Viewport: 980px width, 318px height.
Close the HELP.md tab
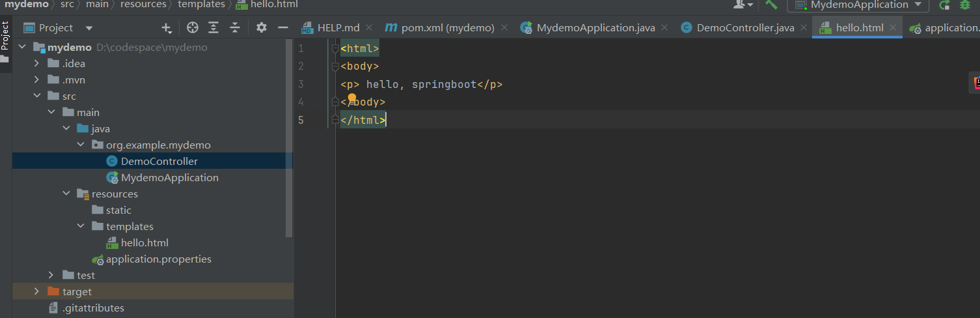tap(369, 28)
